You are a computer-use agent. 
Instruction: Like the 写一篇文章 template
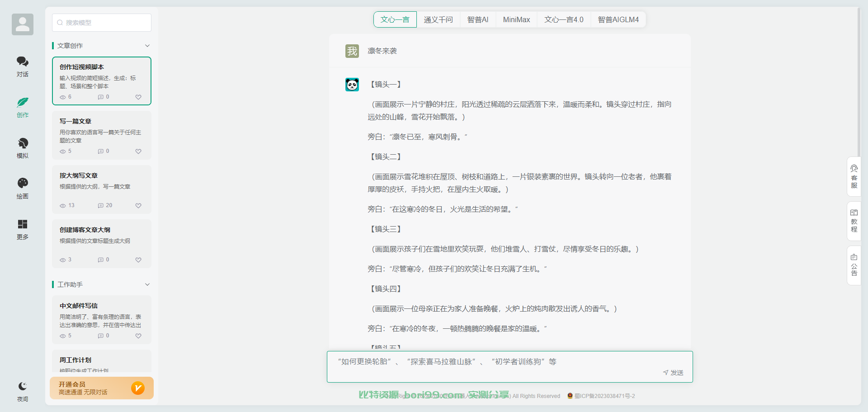point(138,152)
